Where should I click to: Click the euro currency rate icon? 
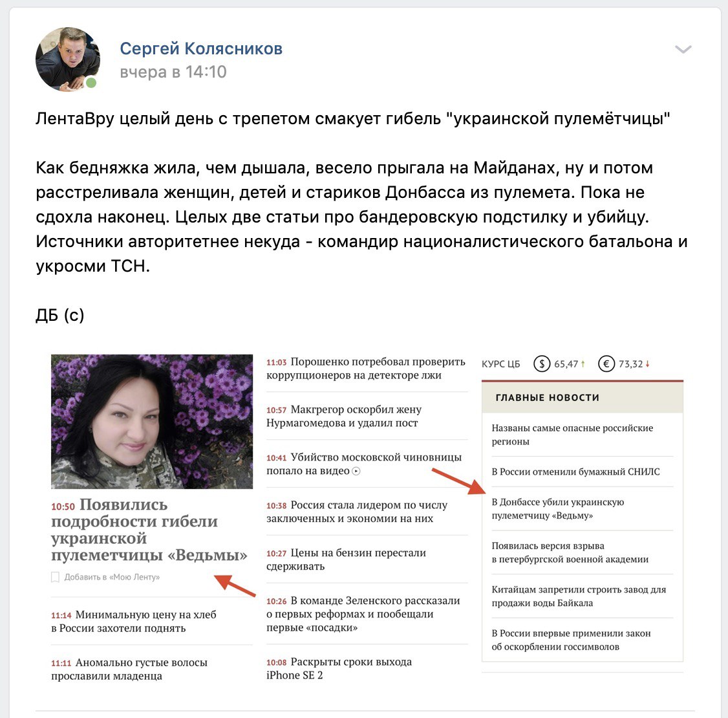pos(606,364)
